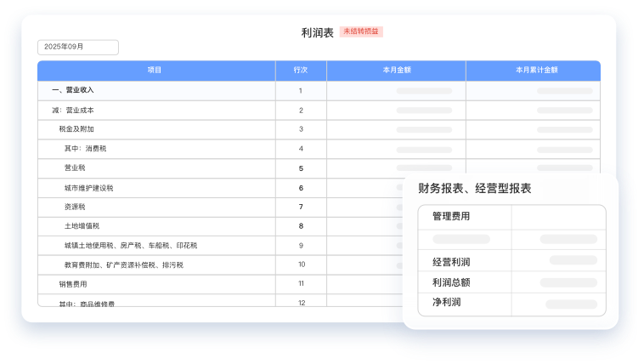Click the 销售费用 row

pyautogui.click(x=73, y=284)
